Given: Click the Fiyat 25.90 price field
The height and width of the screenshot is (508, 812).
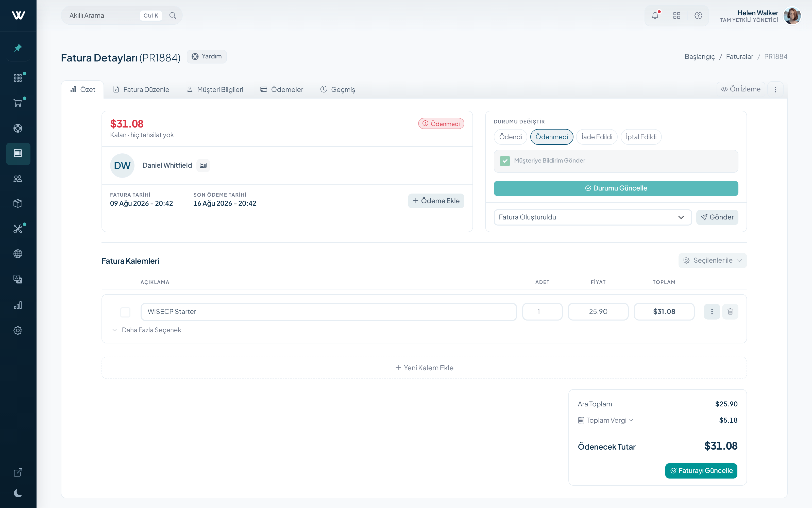Looking at the screenshot, I should (598, 312).
